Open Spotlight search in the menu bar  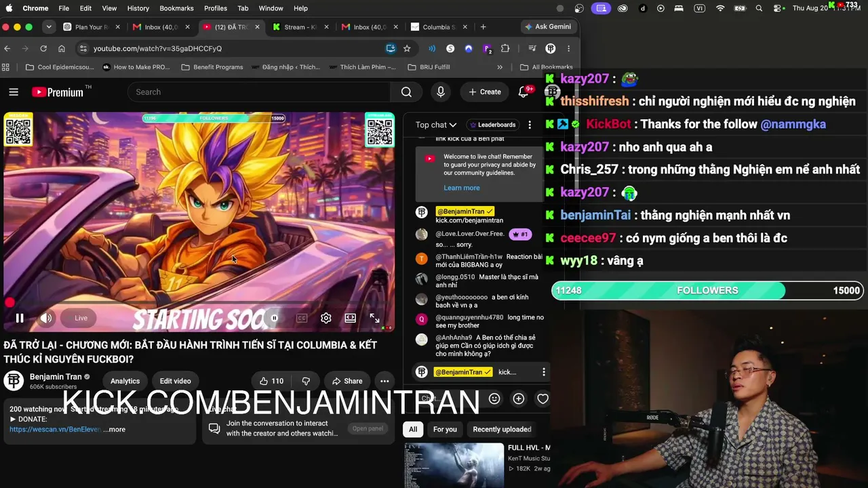click(x=759, y=8)
